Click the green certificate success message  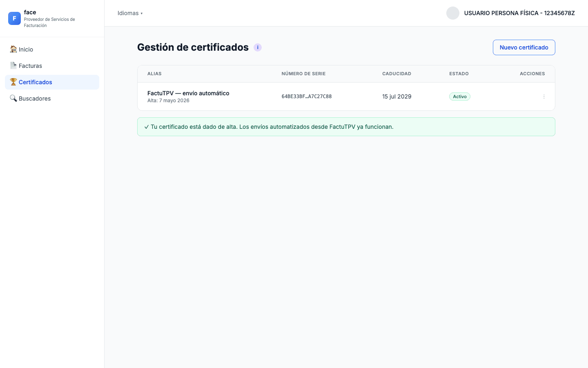click(346, 127)
